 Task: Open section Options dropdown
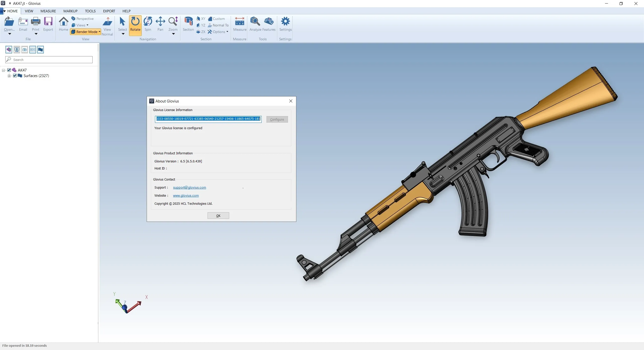218,32
